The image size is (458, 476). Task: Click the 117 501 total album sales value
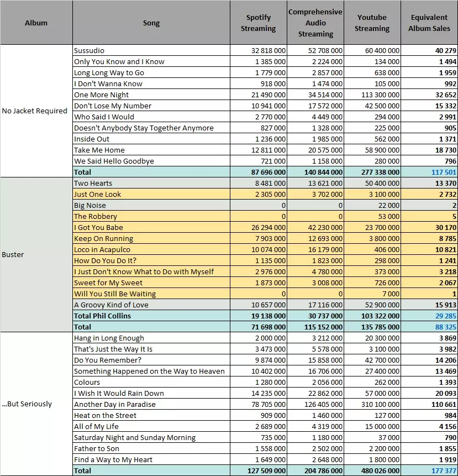[429, 172]
